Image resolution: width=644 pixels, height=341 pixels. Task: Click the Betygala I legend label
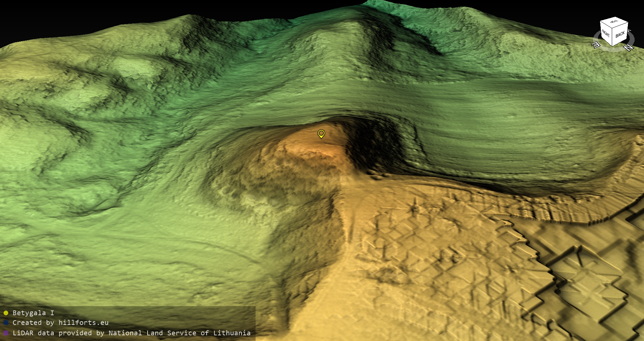33,313
